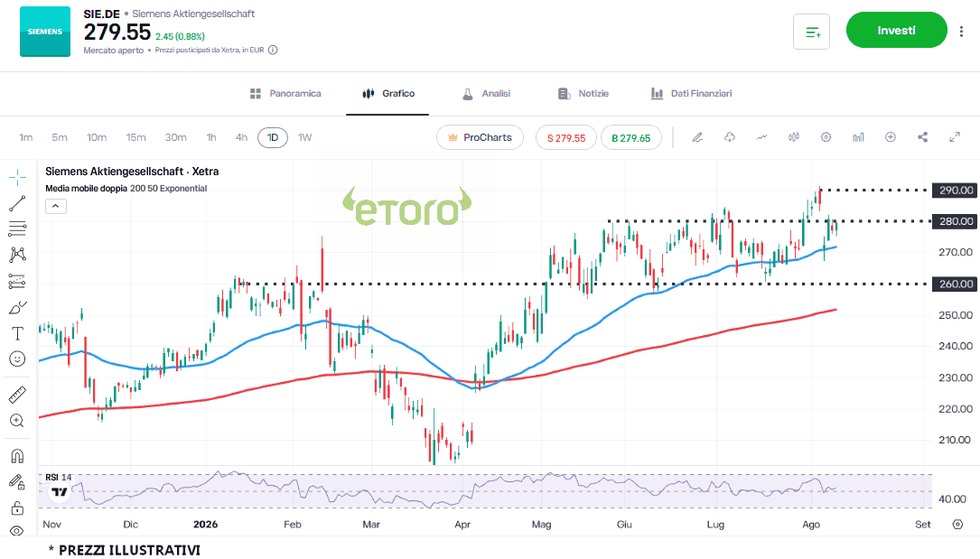Toggle magnet mode snapping

[17, 456]
